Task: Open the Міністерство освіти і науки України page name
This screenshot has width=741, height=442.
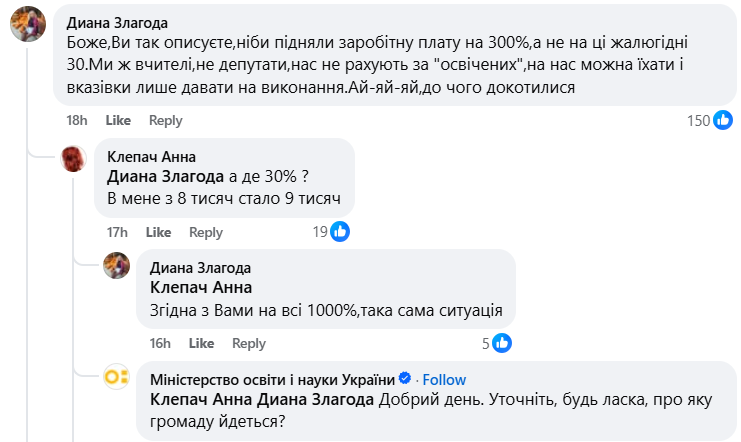Action: [x=272, y=380]
